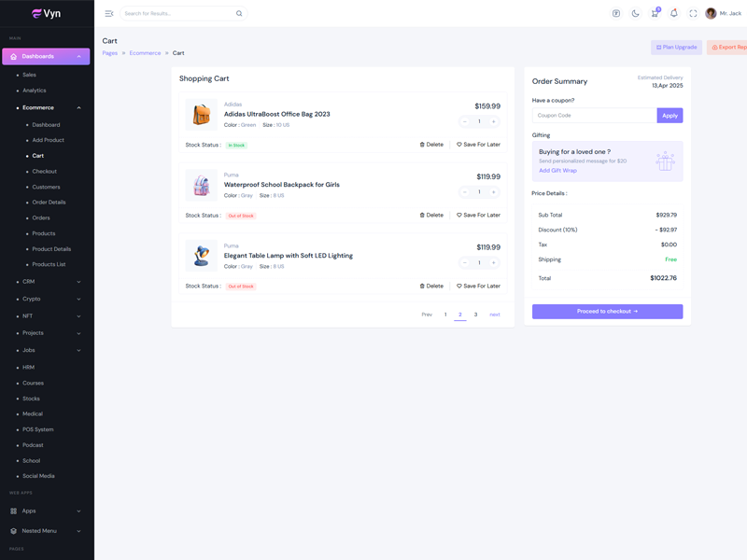
Task: Open notifications bell icon
Action: point(674,14)
